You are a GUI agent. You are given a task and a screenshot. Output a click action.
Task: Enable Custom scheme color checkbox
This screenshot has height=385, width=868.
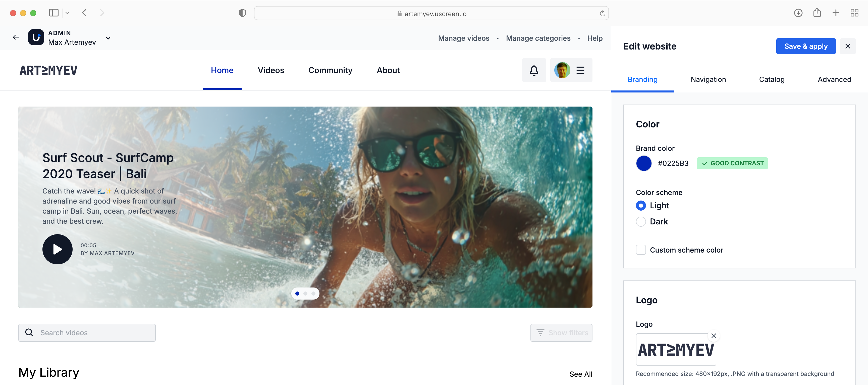point(640,250)
